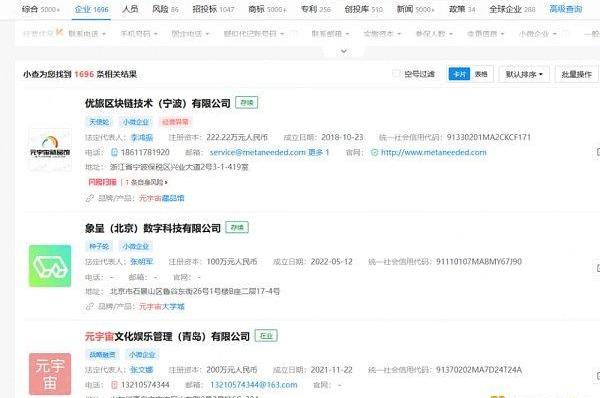Switch to the 风险 tab
Image resolution: width=600 pixels, height=398 pixels.
(x=165, y=9)
